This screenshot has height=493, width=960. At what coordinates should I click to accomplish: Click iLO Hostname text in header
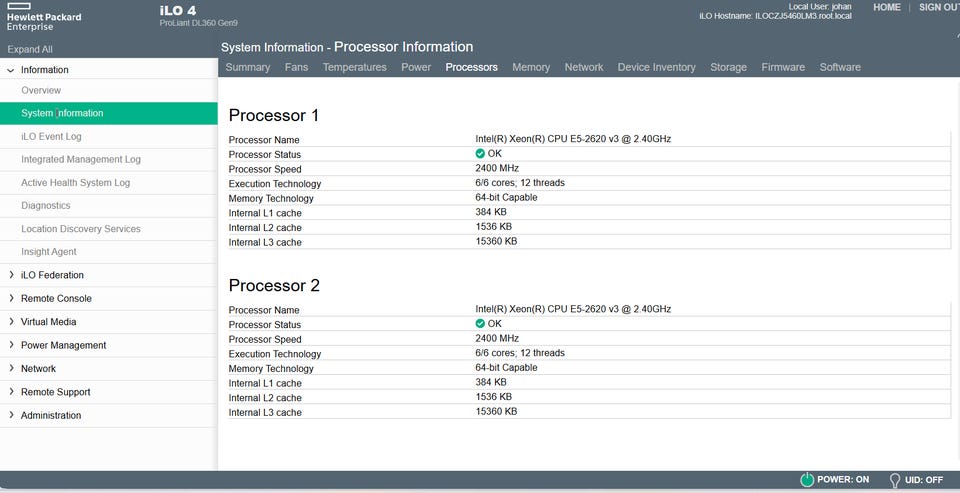(775, 16)
